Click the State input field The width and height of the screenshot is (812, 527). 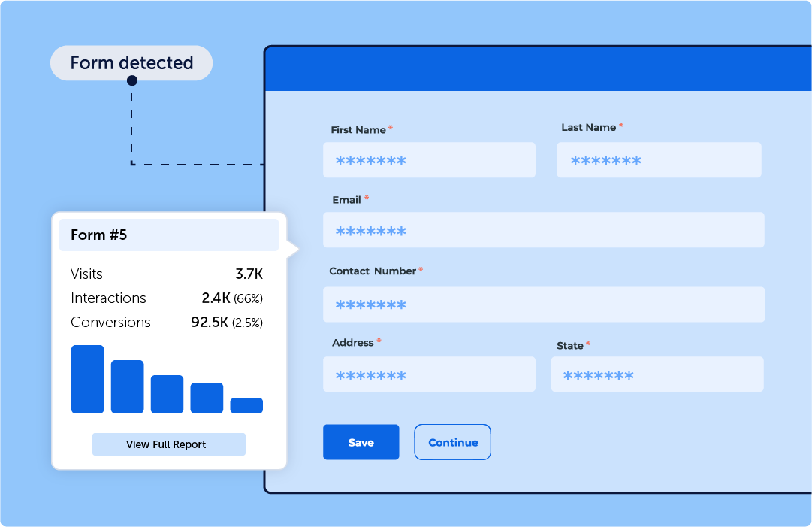coord(657,374)
